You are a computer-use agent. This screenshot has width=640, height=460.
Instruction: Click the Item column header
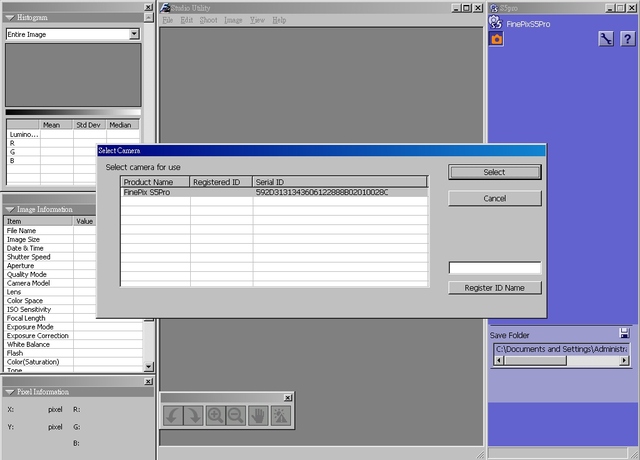click(38, 221)
